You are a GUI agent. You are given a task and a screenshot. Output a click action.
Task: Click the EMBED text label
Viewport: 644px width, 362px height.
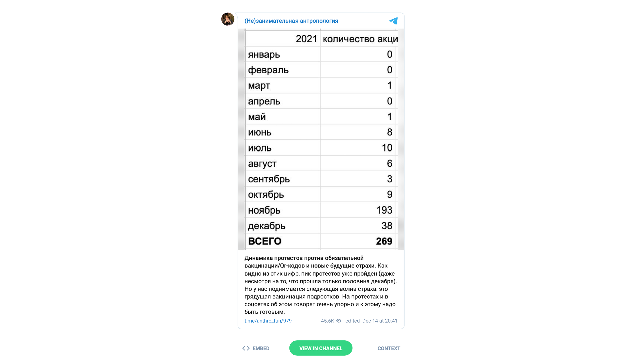(261, 348)
